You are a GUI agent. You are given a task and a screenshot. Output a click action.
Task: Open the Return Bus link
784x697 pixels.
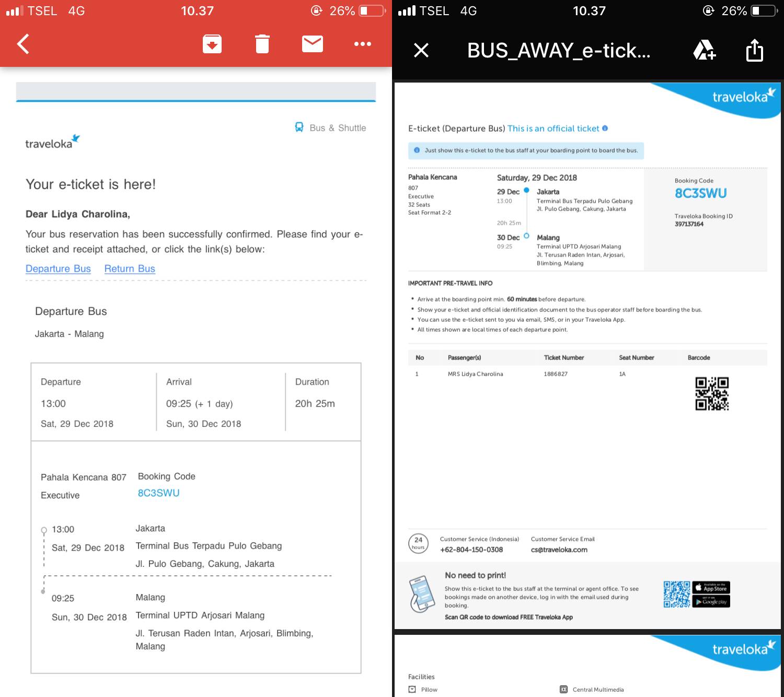pyautogui.click(x=130, y=269)
